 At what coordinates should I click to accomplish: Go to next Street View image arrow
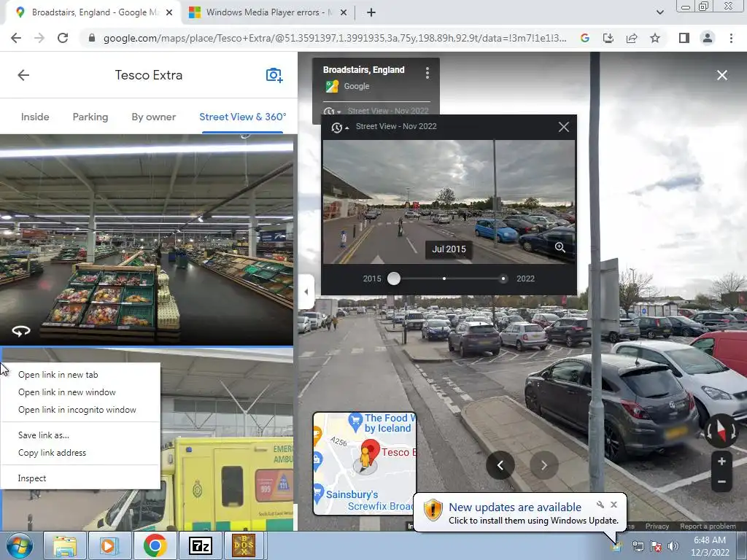point(543,465)
